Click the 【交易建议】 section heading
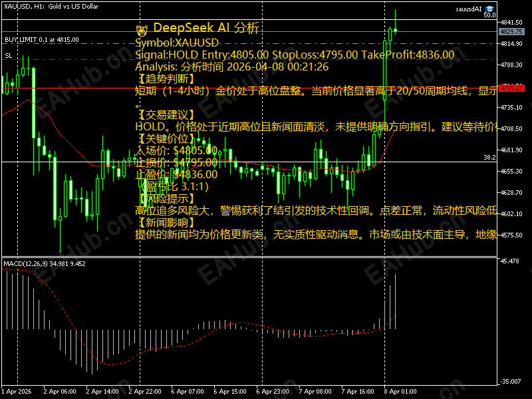Screen dimensions: 532x399 click(x=167, y=114)
